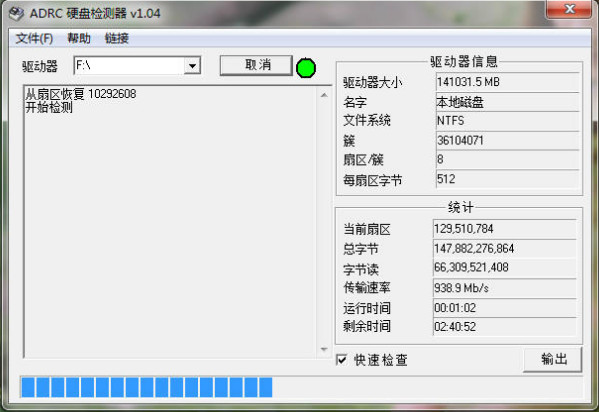Click the log scrollbar up arrow

click(324, 95)
